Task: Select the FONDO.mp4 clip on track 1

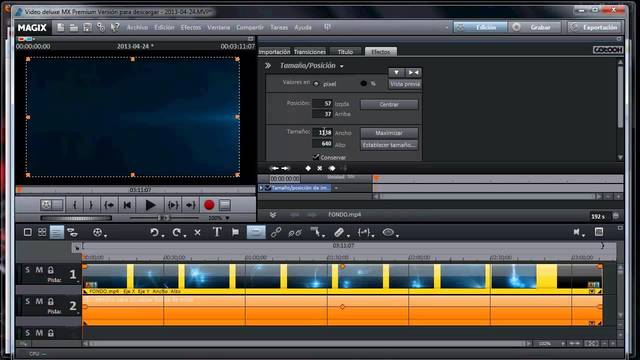Action: 342,278
